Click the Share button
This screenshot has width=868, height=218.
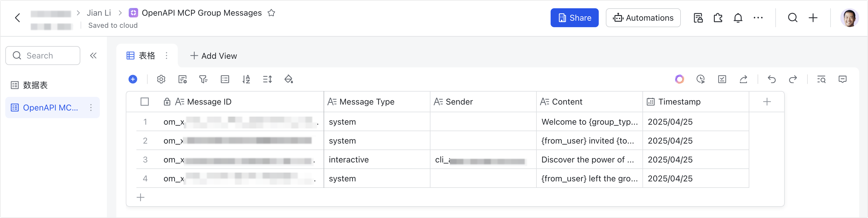point(574,18)
